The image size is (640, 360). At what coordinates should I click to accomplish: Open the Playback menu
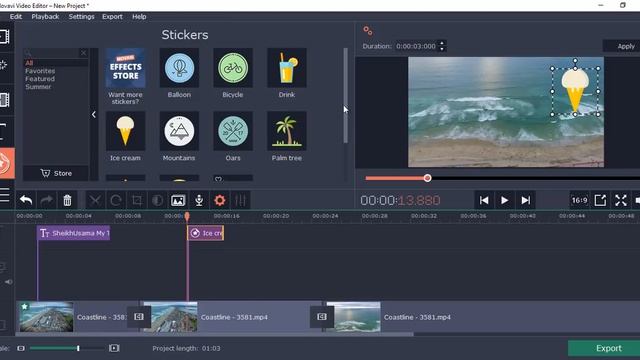tap(45, 17)
